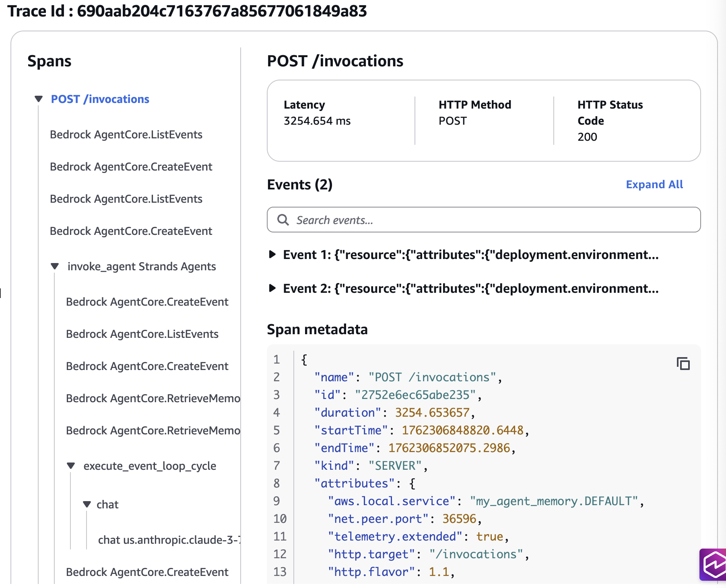726x588 pixels.
Task: Collapse the invoke_agent Strands Agents span
Action: point(55,266)
